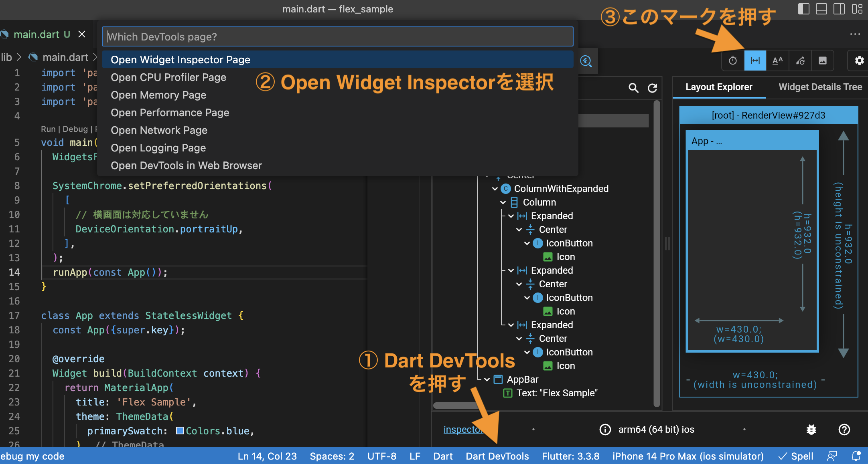Click the highlight oversized images icon

822,61
